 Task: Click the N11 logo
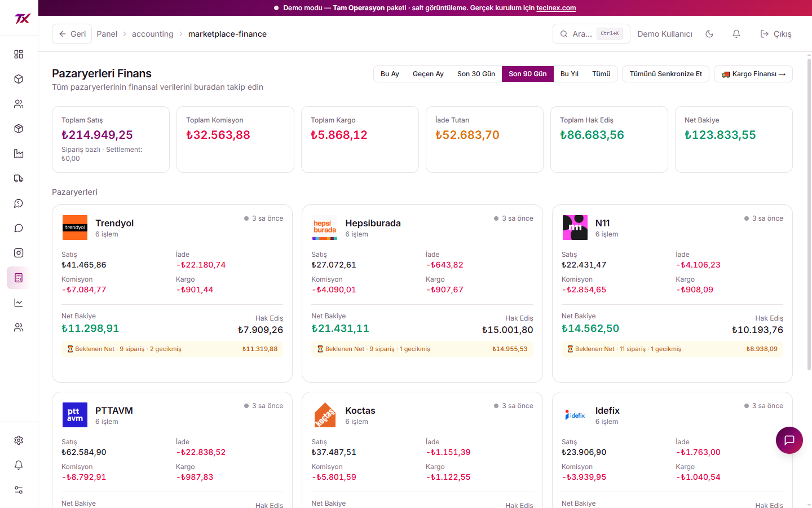click(575, 227)
